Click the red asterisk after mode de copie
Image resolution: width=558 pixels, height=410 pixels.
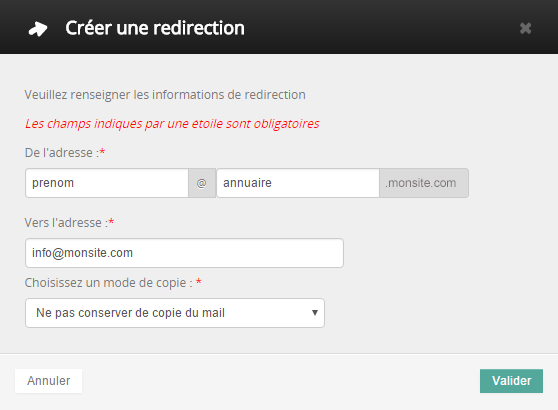[x=199, y=282]
